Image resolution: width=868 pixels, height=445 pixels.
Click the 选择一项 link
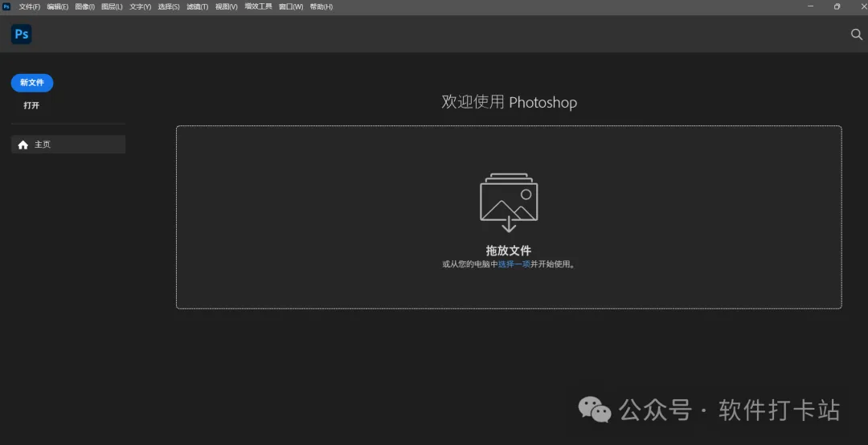514,264
